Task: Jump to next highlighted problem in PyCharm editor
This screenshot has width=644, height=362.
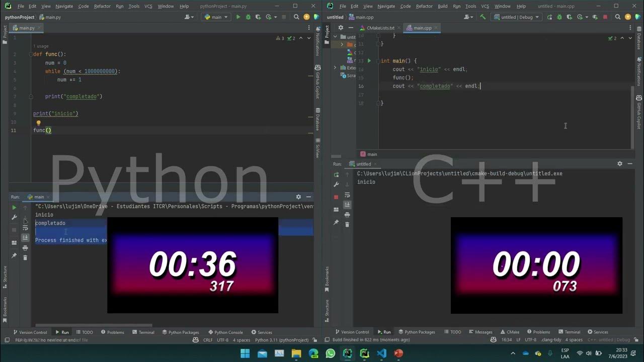Action: click(309, 38)
